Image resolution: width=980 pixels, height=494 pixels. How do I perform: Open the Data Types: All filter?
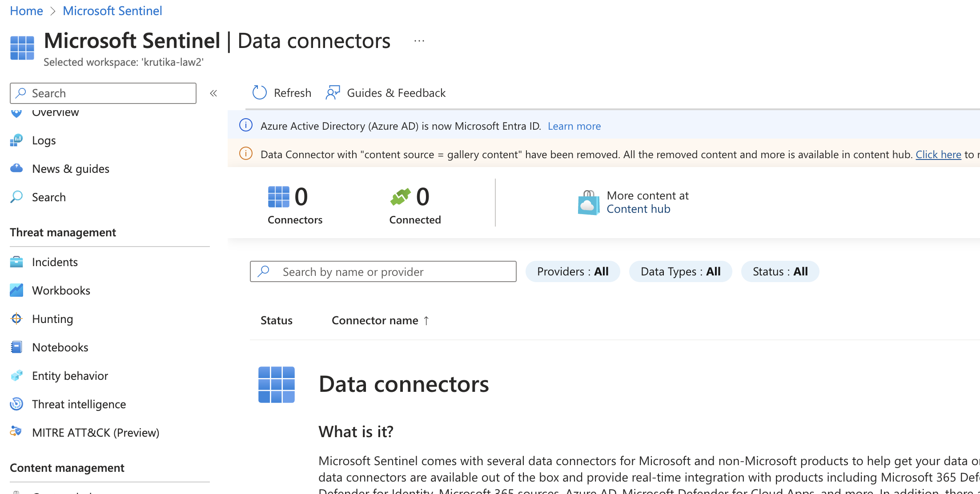(x=680, y=271)
